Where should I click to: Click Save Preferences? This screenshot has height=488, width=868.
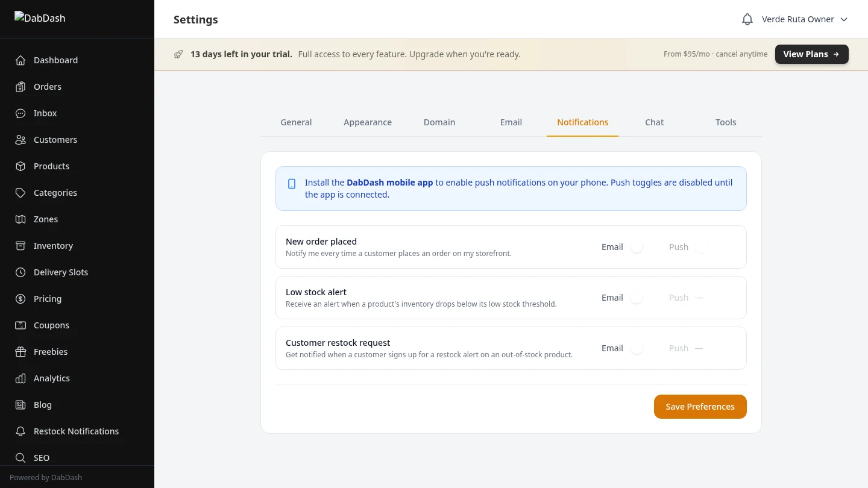tap(700, 406)
